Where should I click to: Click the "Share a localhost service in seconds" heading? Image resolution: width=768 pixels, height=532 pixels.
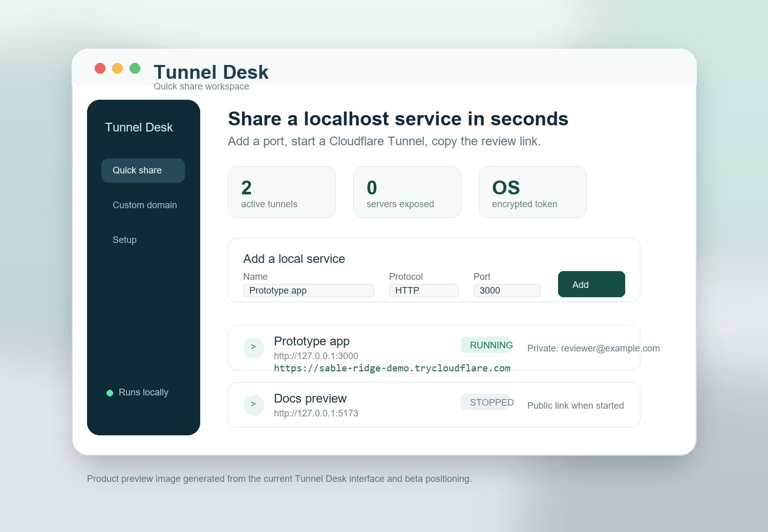point(398,119)
